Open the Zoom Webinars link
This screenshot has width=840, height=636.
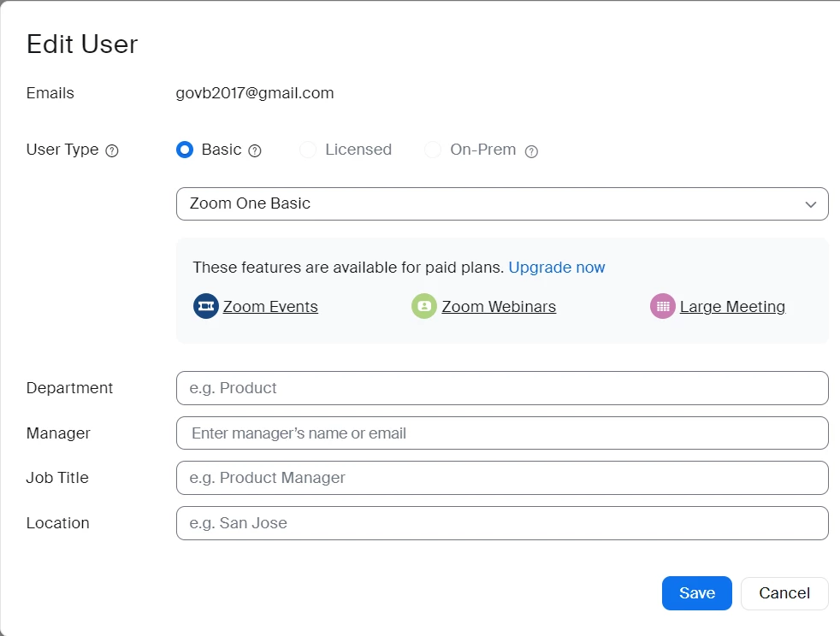(499, 307)
